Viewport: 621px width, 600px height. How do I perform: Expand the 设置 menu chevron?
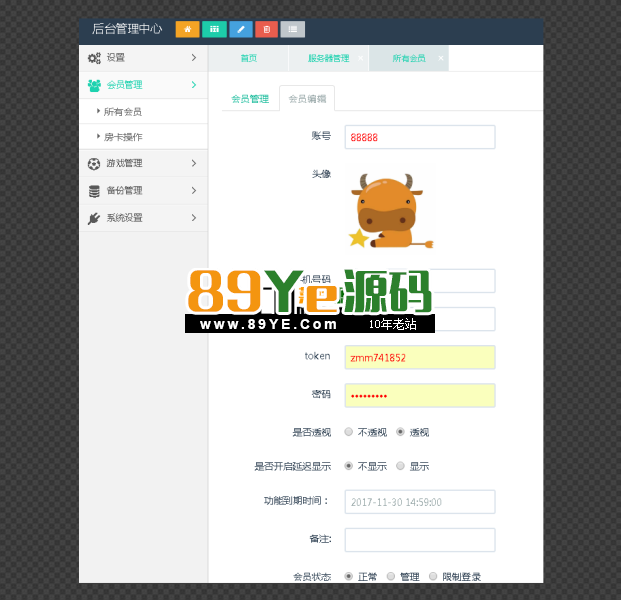click(194, 58)
